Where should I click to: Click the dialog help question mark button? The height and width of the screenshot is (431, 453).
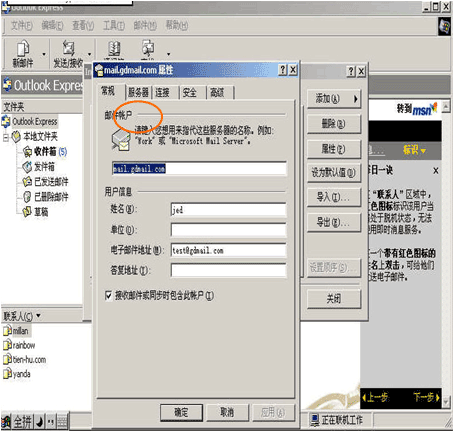(282, 70)
